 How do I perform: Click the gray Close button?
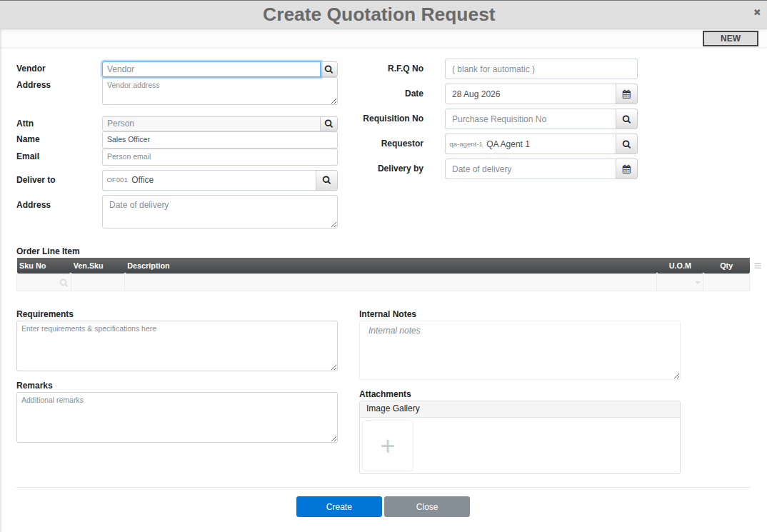(x=427, y=507)
